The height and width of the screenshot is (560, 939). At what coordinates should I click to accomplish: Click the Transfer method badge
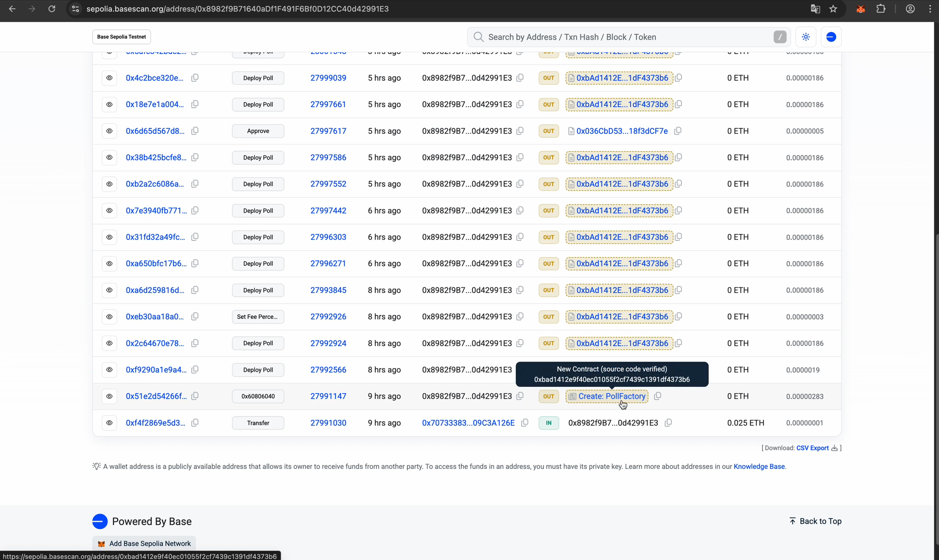coord(258,423)
